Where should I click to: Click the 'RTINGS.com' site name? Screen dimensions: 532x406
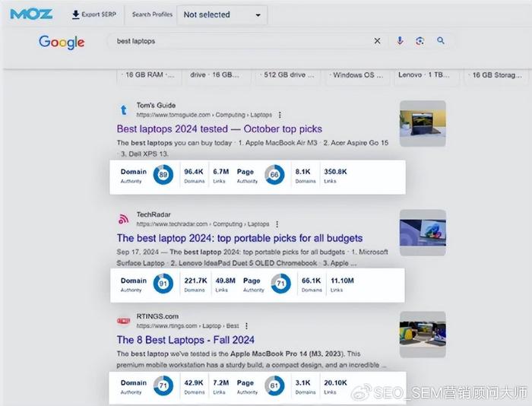tap(157, 316)
